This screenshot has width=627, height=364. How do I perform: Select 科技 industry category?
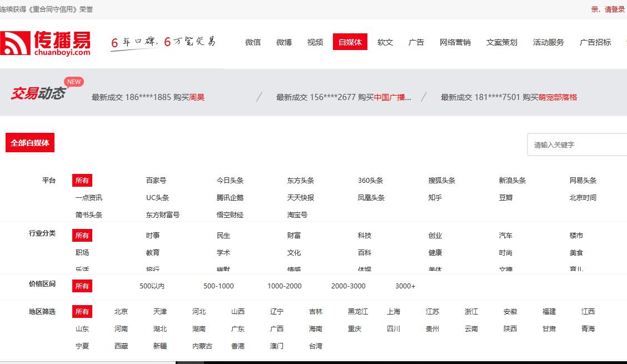click(x=365, y=236)
